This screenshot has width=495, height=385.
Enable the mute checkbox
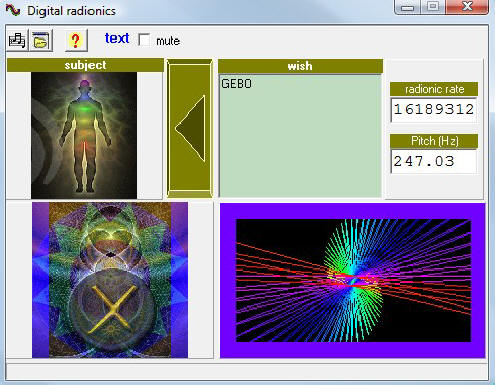(144, 40)
